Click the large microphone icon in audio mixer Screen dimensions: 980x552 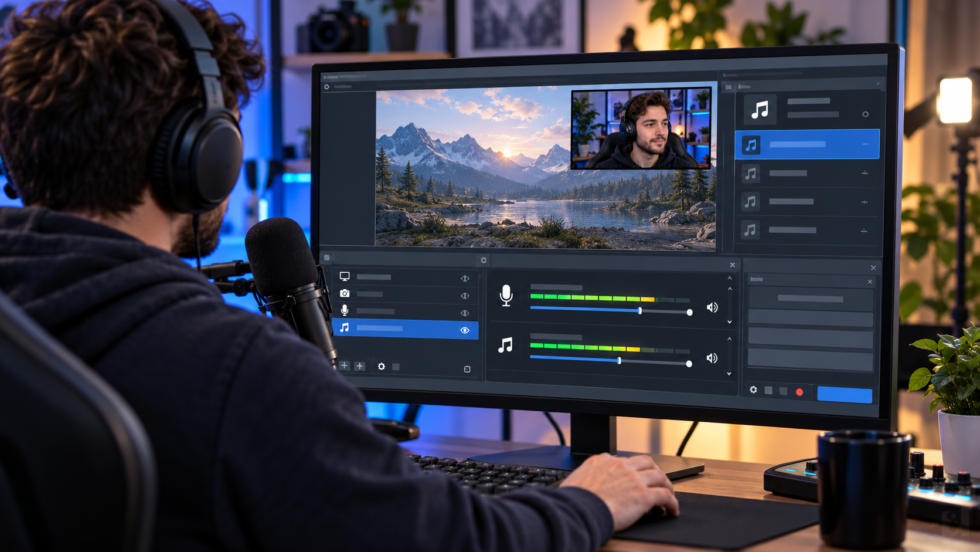tap(506, 295)
